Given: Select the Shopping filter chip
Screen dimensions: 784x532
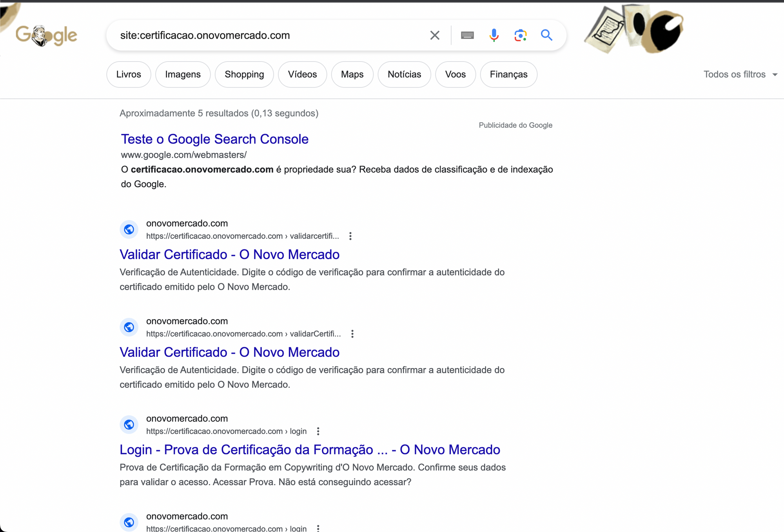Looking at the screenshot, I should click(244, 74).
